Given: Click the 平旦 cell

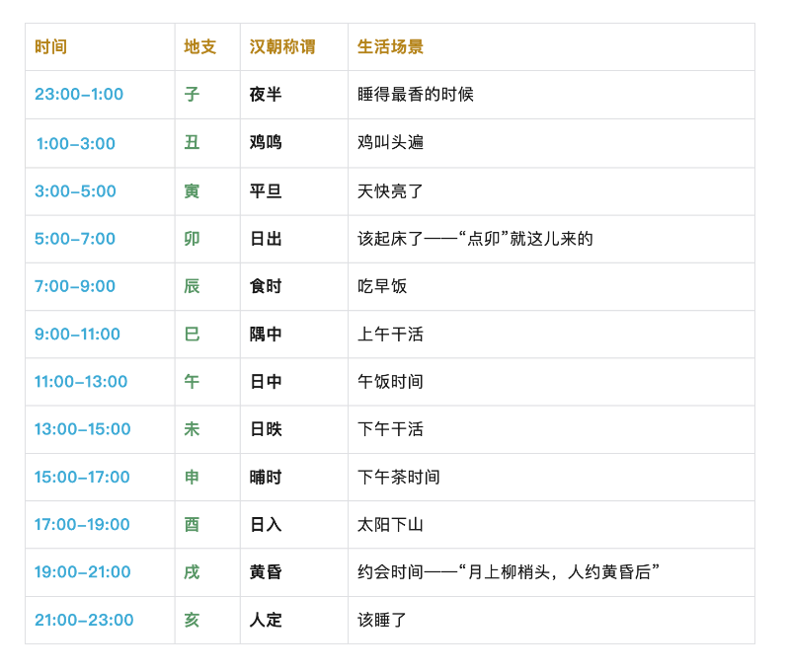Looking at the screenshot, I should point(266,191).
